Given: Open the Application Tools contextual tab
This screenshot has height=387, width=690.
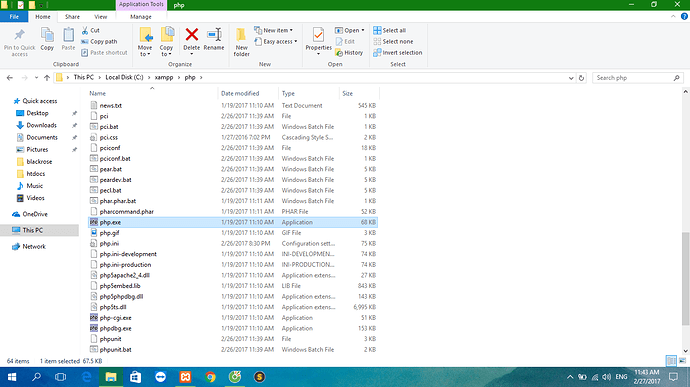Looking at the screenshot, I should click(141, 4).
